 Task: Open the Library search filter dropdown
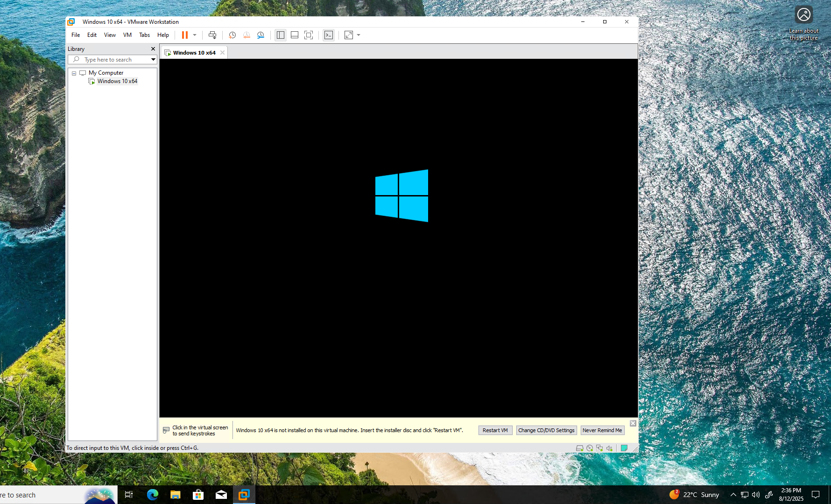point(153,60)
